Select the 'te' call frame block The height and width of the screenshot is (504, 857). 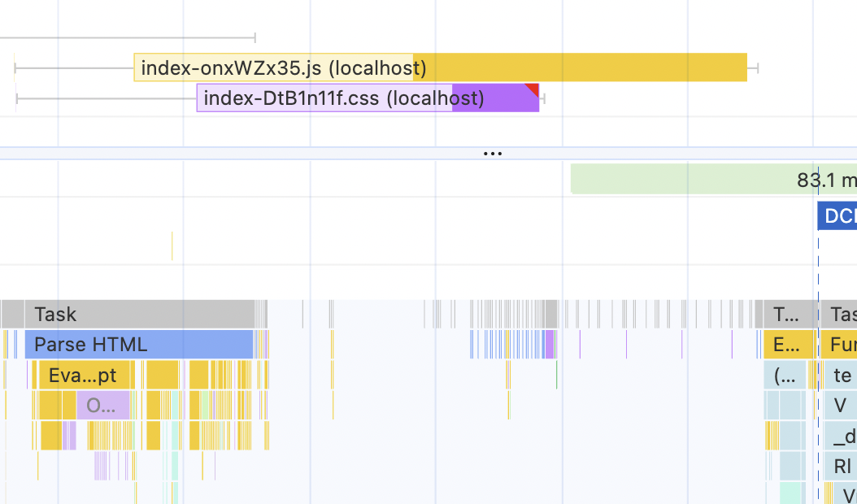[x=842, y=376]
